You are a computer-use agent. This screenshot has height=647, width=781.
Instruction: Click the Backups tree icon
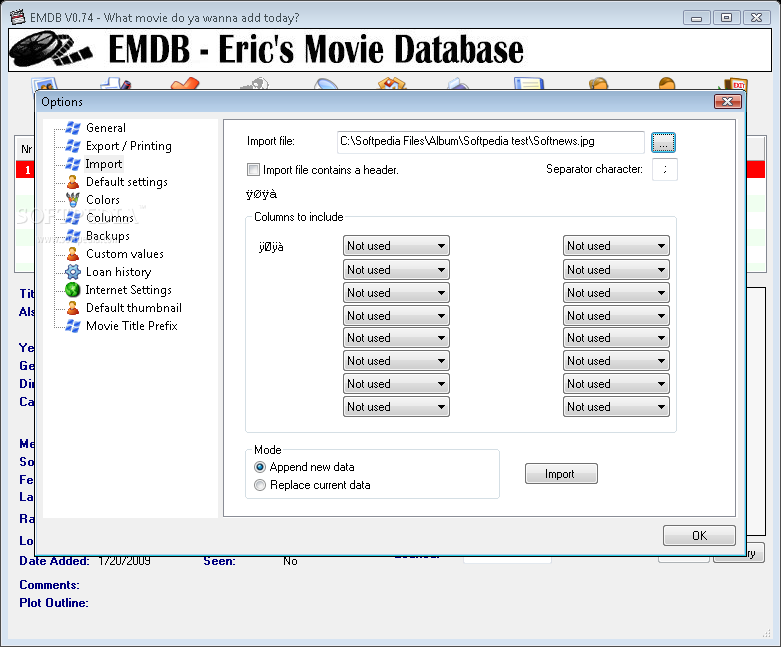tap(73, 236)
